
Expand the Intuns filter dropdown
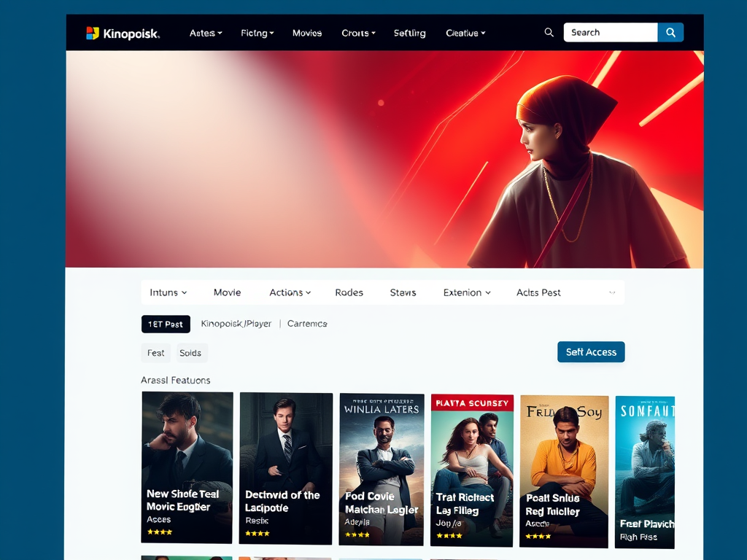click(x=169, y=292)
